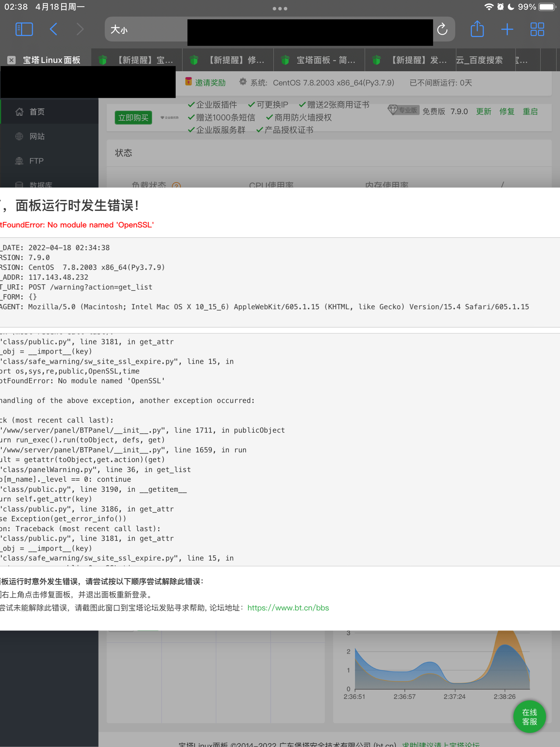Click the Safari address bar field
Screen dimensions: 560x747
click(x=280, y=29)
